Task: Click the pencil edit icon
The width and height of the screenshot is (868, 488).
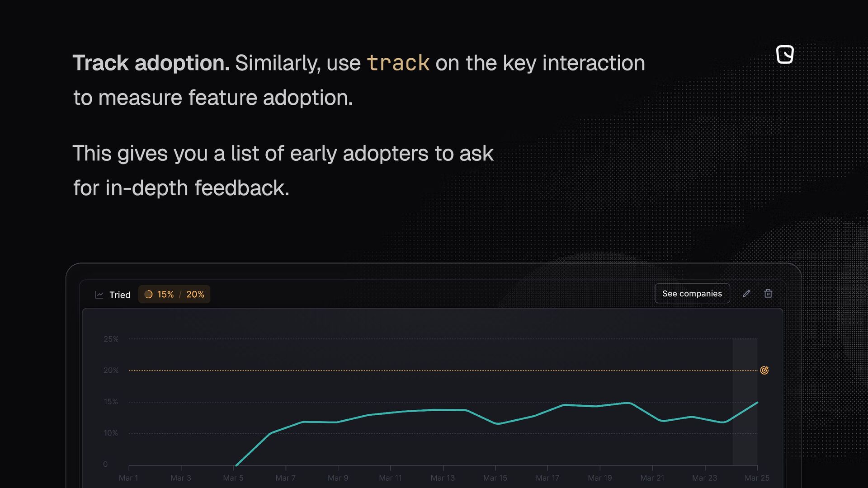Action: (x=746, y=294)
